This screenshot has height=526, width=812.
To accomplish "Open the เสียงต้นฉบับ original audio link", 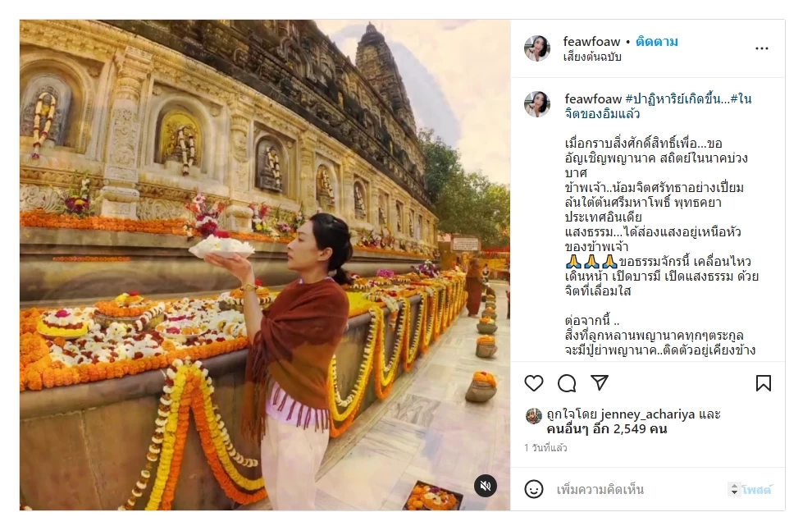I will coord(594,57).
